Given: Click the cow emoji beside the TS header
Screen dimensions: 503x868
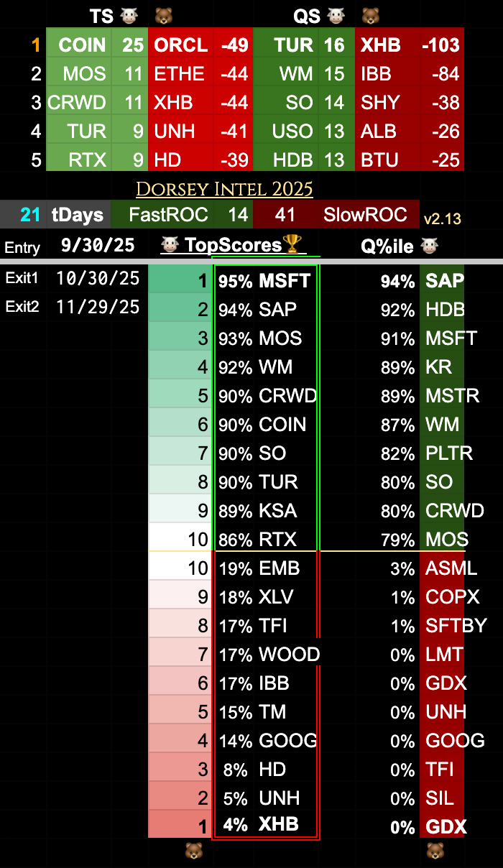Looking at the screenshot, I should [128, 16].
